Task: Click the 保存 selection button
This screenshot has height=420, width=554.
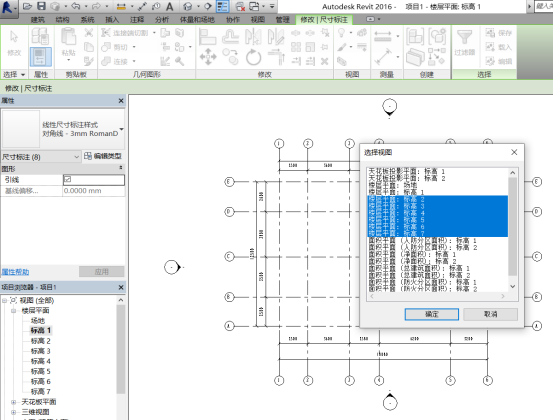Action: tap(499, 33)
